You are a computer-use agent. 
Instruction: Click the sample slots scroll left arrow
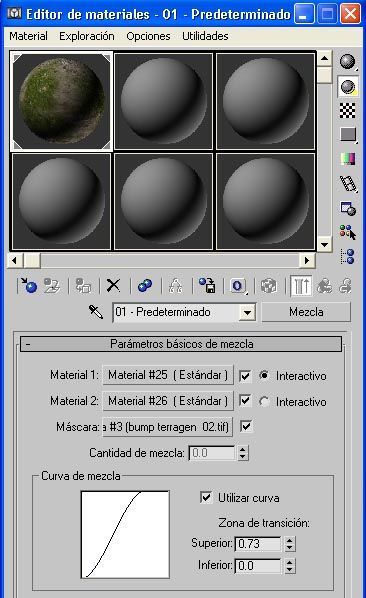click(15, 261)
